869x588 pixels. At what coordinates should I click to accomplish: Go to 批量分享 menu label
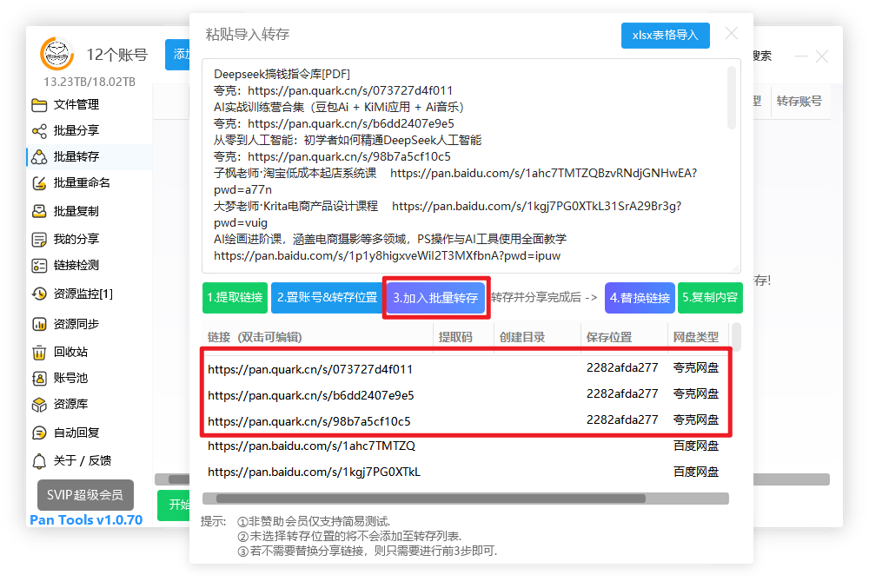(x=76, y=130)
